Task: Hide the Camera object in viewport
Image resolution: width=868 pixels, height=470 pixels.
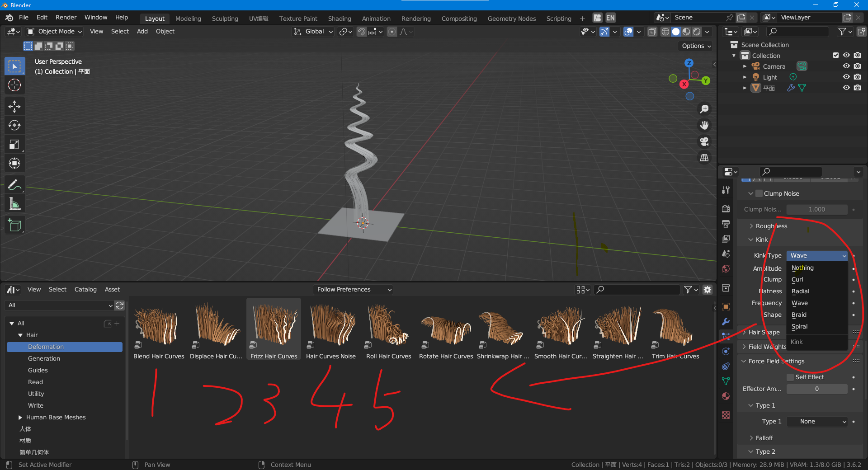Action: (x=846, y=66)
